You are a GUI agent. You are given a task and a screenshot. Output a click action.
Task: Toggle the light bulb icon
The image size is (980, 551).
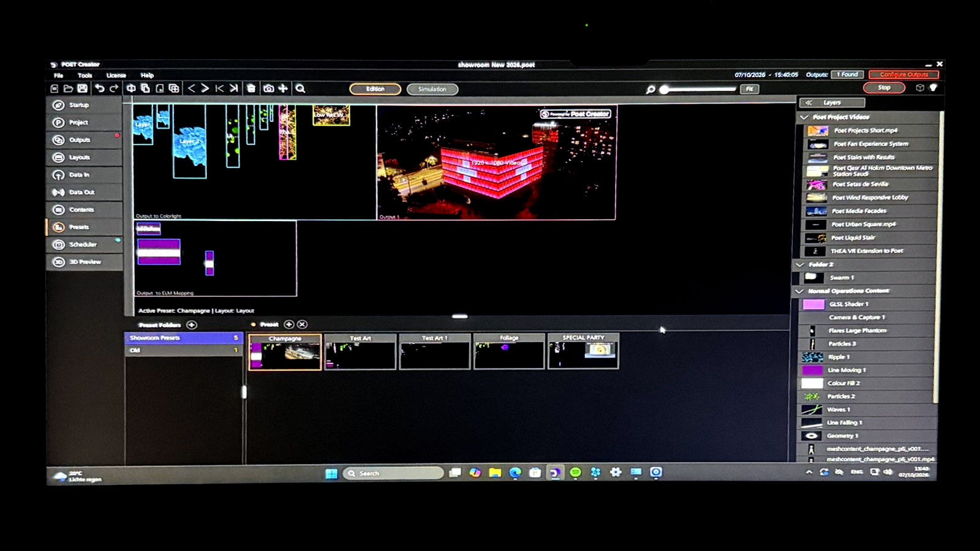point(933,88)
